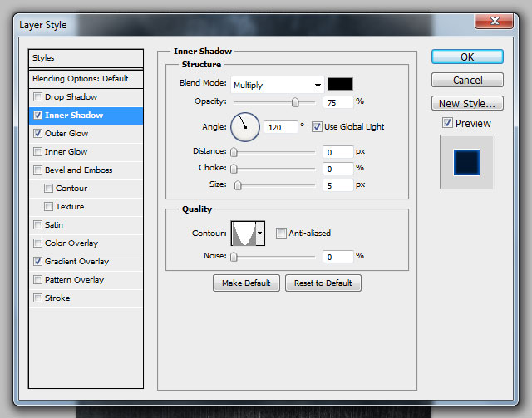Image resolution: width=532 pixels, height=418 pixels.
Task: Click the Make Default button
Action: tap(246, 283)
